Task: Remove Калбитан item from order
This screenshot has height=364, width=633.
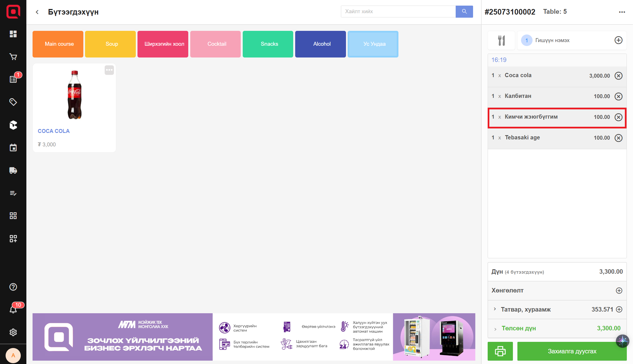Action: click(x=618, y=96)
